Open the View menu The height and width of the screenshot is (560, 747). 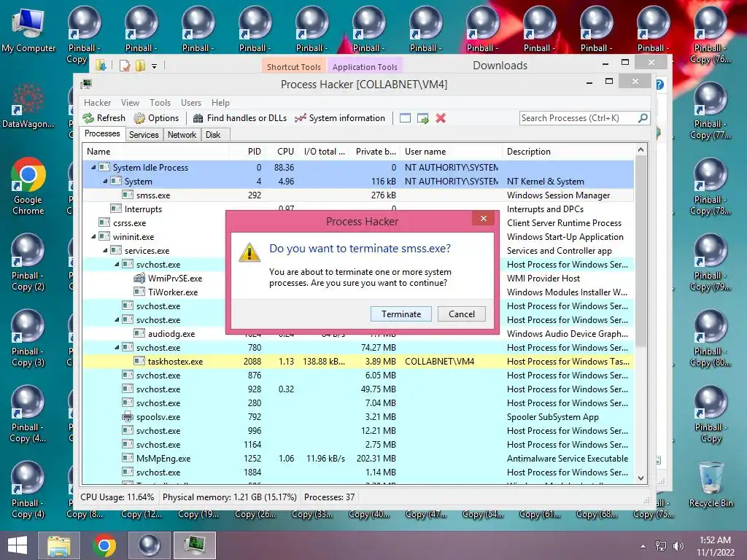pos(130,102)
